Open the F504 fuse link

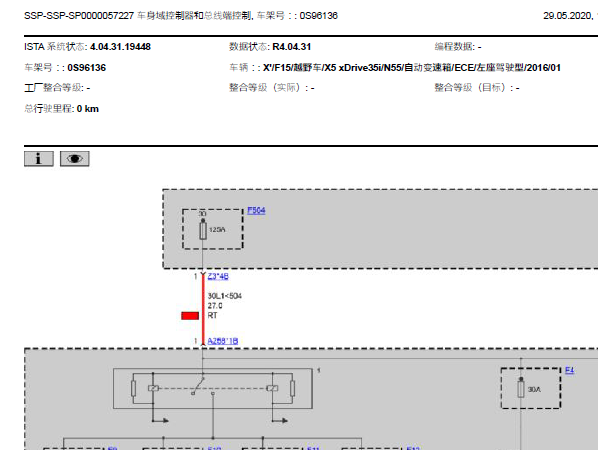coord(256,211)
